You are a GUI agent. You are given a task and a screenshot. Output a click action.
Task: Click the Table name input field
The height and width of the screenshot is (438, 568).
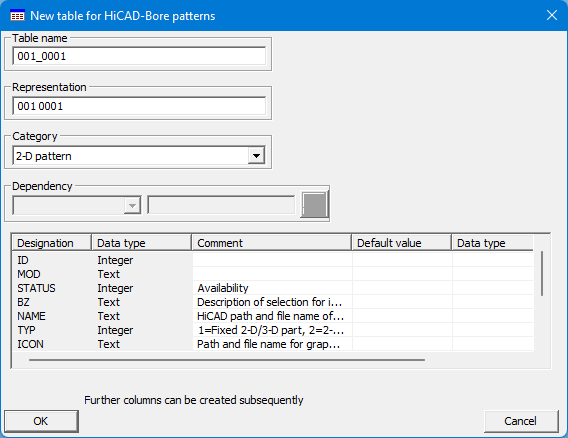(139, 56)
